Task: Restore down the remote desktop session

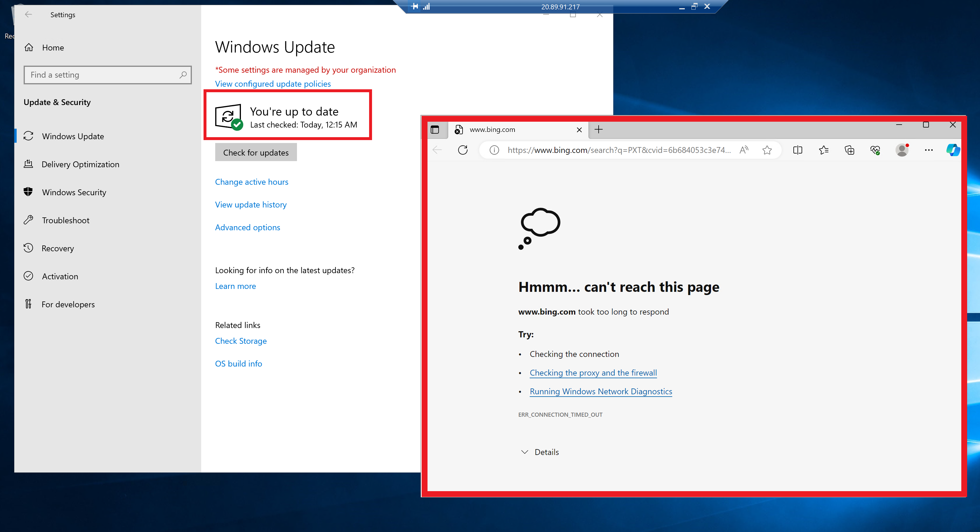Action: point(694,6)
